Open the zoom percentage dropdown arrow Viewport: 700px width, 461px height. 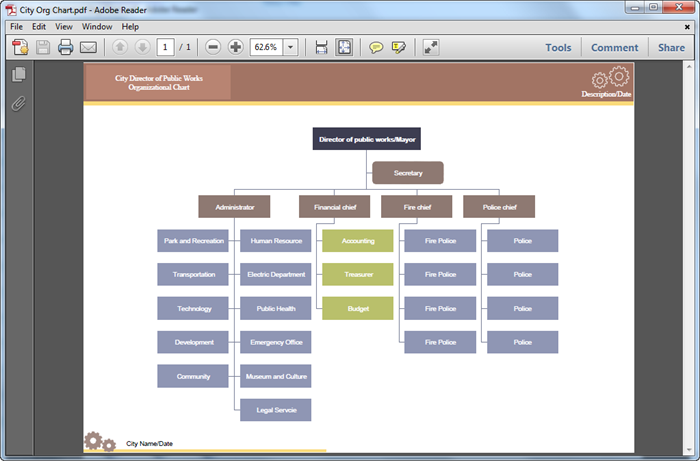click(291, 47)
